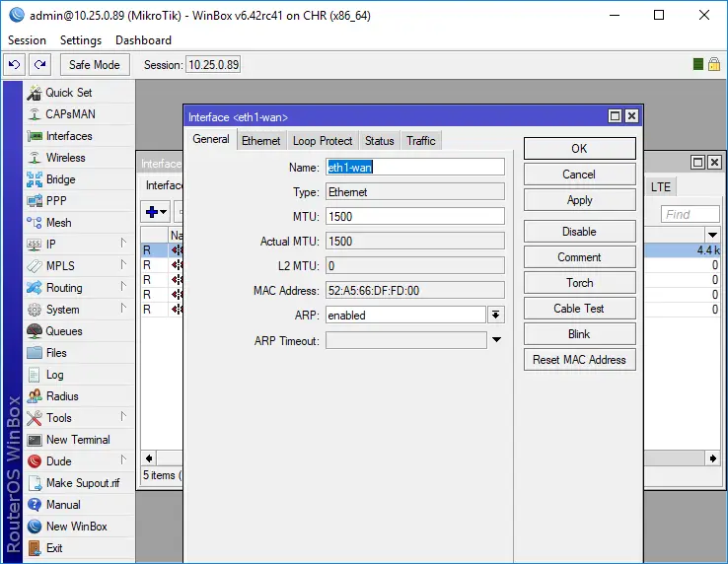Launch New WinBox entry
This screenshot has height=564, width=728.
pyautogui.click(x=79, y=527)
